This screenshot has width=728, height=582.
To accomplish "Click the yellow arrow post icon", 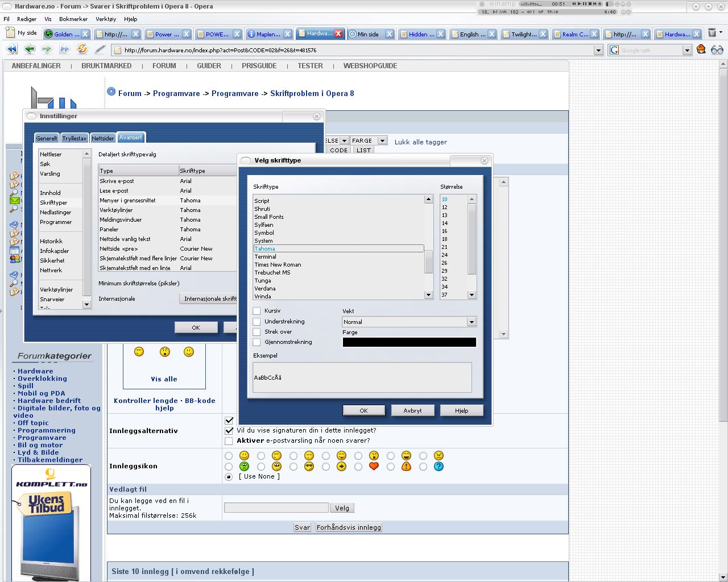I will coord(341,466).
